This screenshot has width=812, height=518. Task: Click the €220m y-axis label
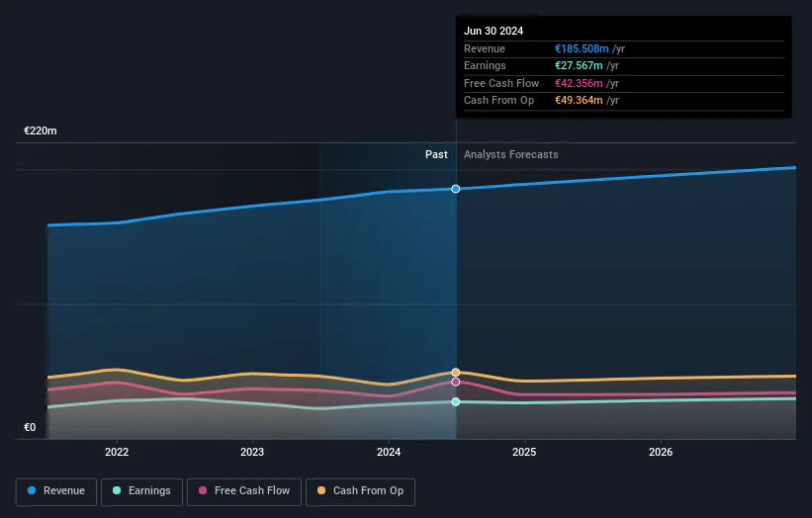pos(41,130)
